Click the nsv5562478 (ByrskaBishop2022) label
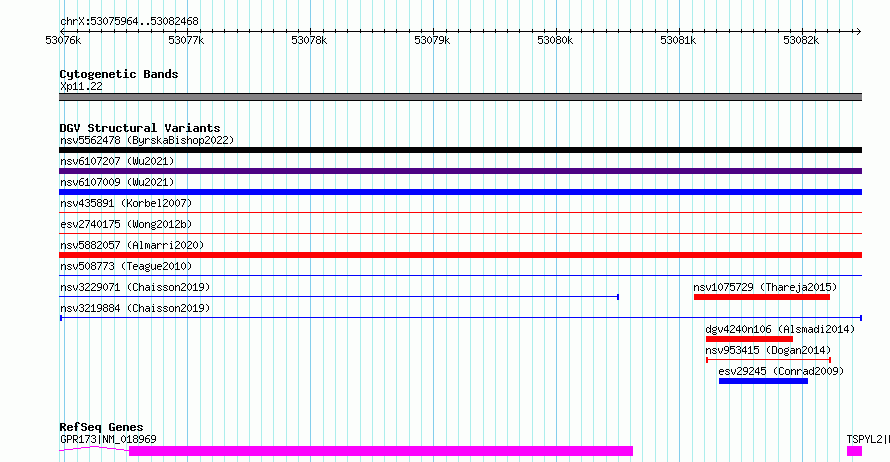The width and height of the screenshot is (890, 462). tap(147, 140)
